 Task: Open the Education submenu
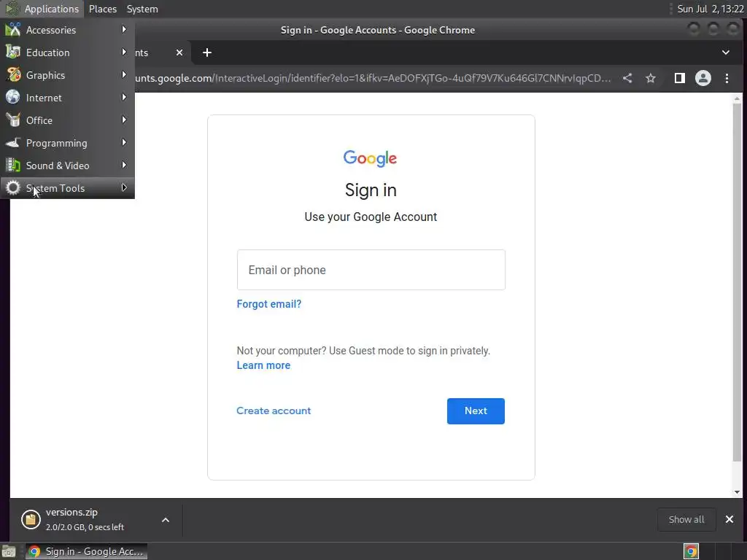click(67, 52)
